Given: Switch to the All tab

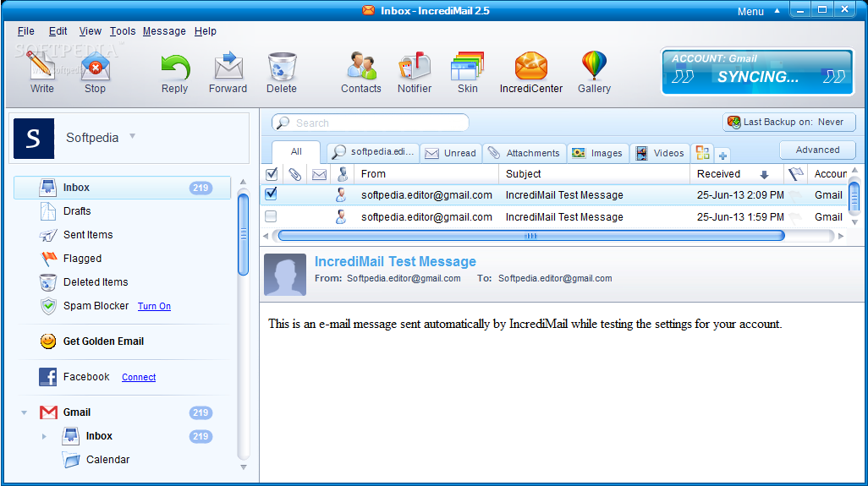Looking at the screenshot, I should coord(296,152).
